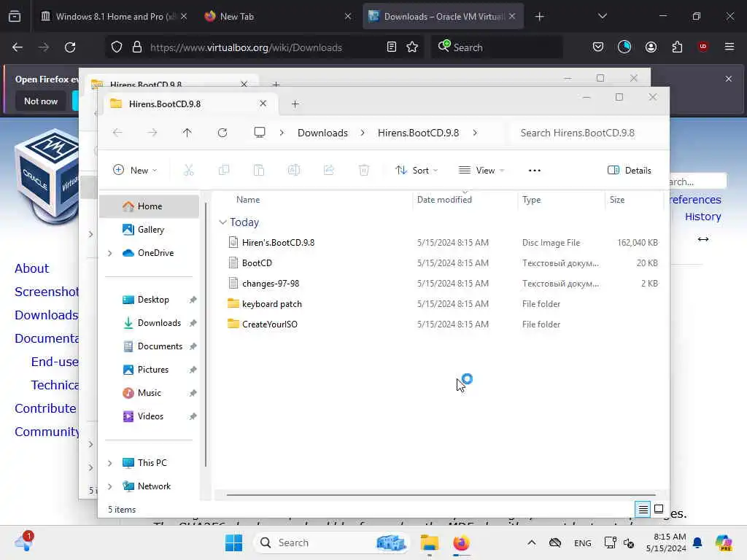Open the See more ellipsis menu in Explorer
747x560 pixels.
(x=535, y=170)
